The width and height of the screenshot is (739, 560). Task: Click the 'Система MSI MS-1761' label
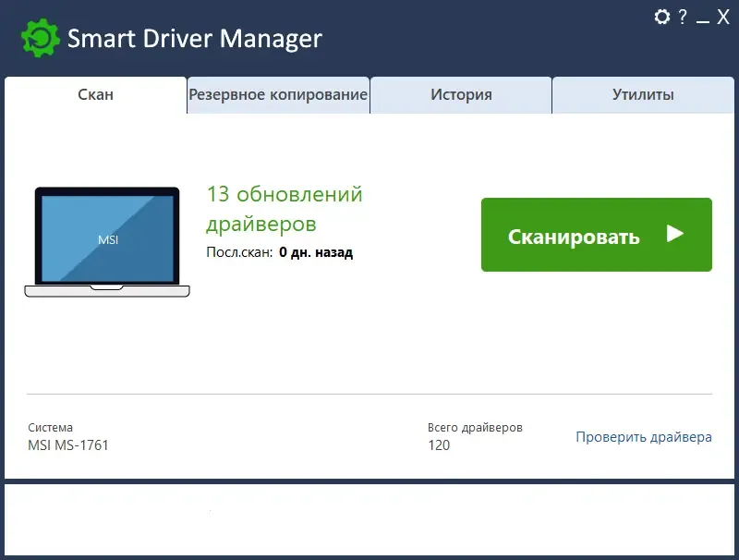[x=67, y=436]
